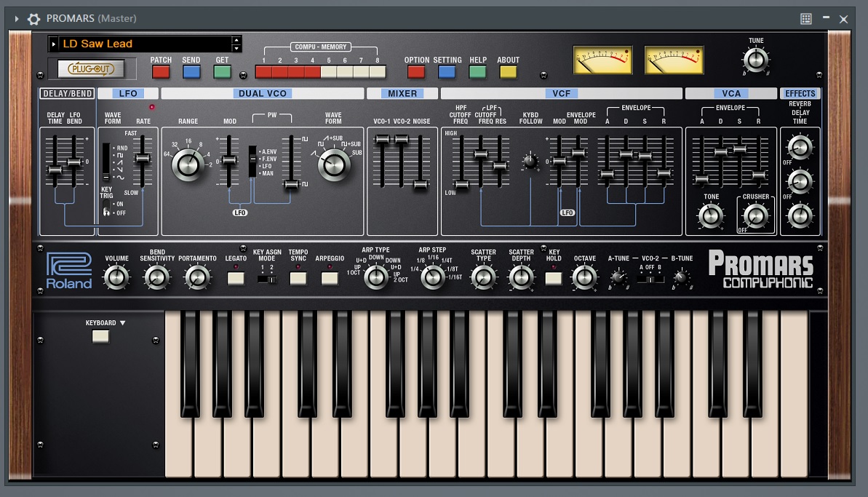
Task: Turn the A-Tune knob
Action: tap(618, 277)
